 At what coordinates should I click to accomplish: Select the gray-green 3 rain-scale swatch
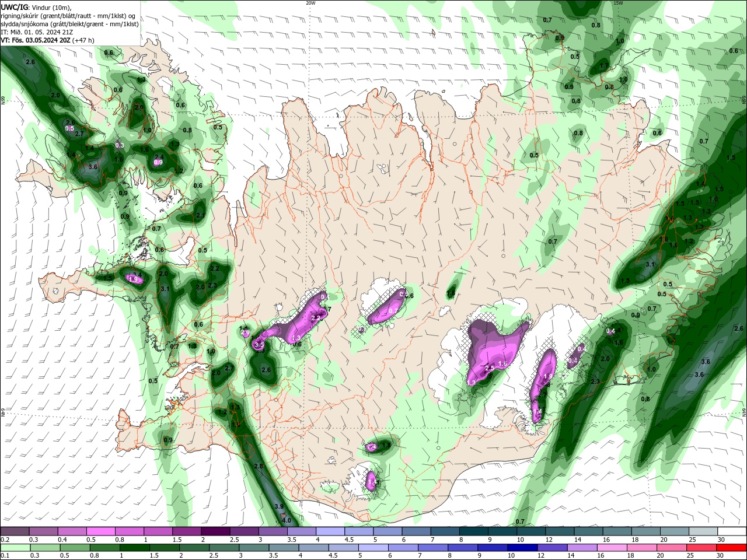254,548
